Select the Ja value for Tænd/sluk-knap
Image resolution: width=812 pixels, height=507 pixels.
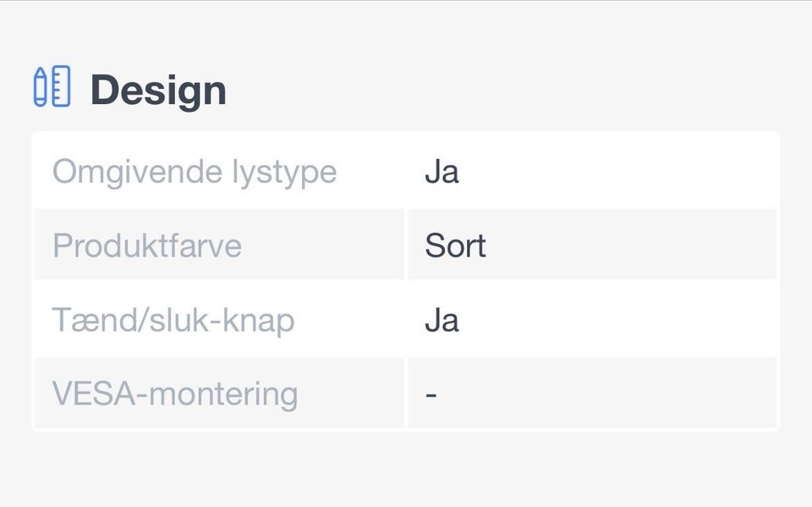pos(442,320)
